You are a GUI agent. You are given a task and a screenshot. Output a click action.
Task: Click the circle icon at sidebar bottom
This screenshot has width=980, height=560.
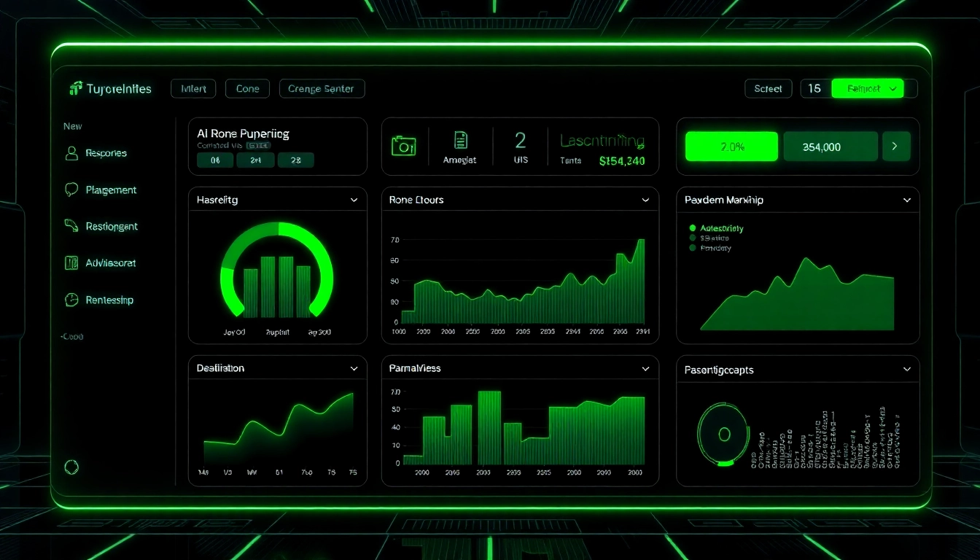point(71,467)
